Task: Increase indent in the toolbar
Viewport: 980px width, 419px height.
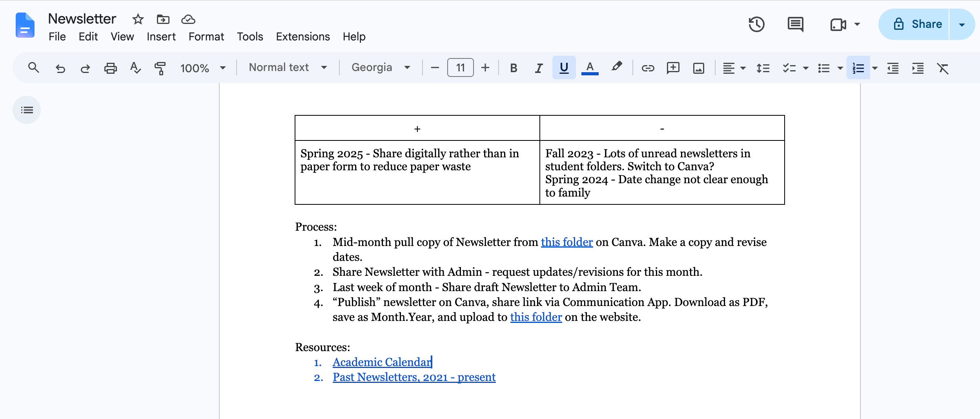Action: (918, 68)
